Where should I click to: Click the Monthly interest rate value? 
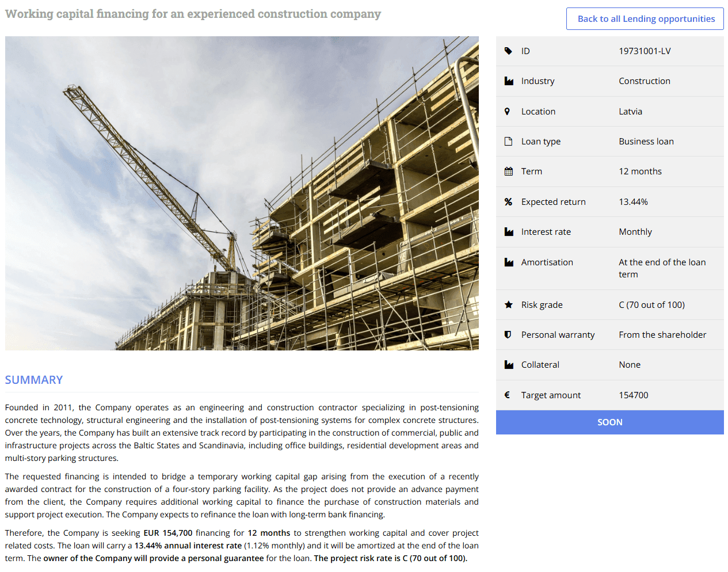(635, 232)
